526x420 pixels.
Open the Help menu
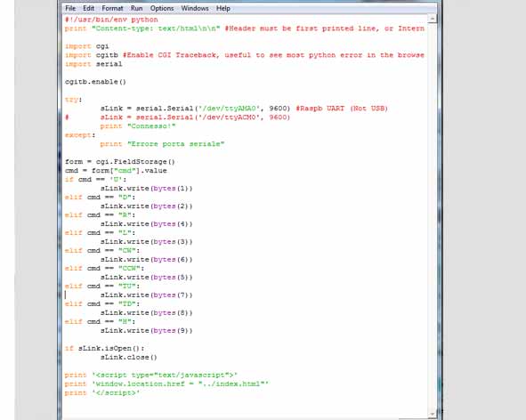223,8
